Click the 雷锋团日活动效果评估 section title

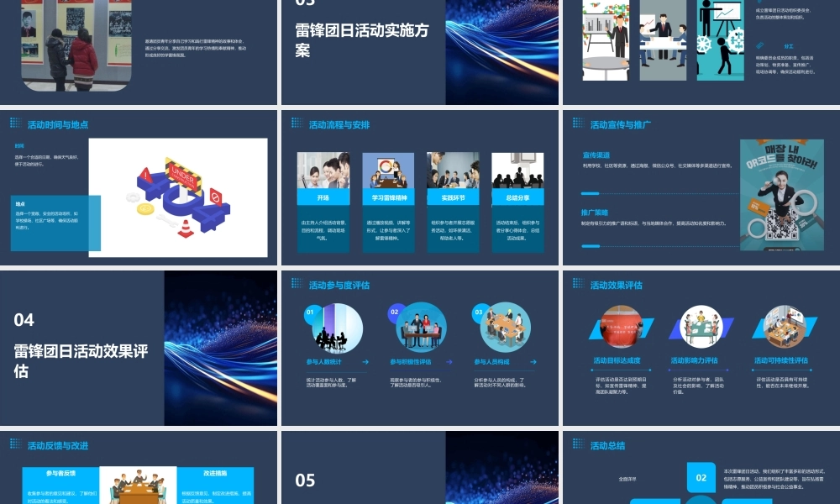click(81, 361)
